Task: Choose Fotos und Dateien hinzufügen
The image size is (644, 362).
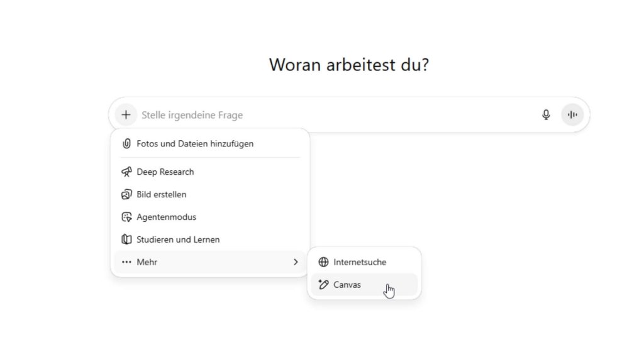Action: 195,143
